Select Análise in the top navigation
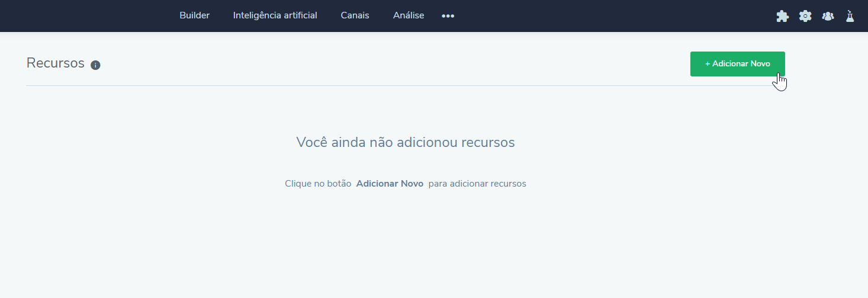Screen dimensions: 868x298 409,15
